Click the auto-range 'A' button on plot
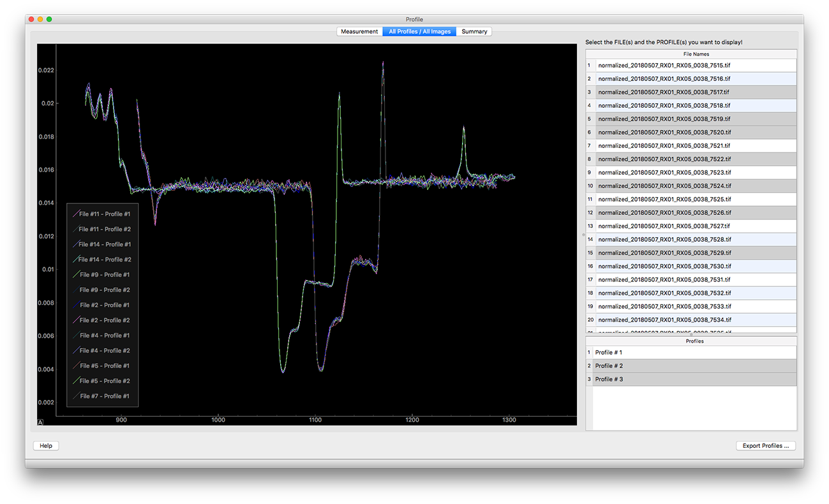 [40, 422]
